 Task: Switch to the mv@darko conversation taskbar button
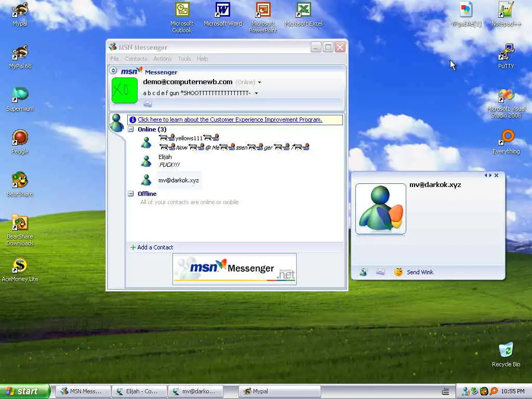click(196, 392)
